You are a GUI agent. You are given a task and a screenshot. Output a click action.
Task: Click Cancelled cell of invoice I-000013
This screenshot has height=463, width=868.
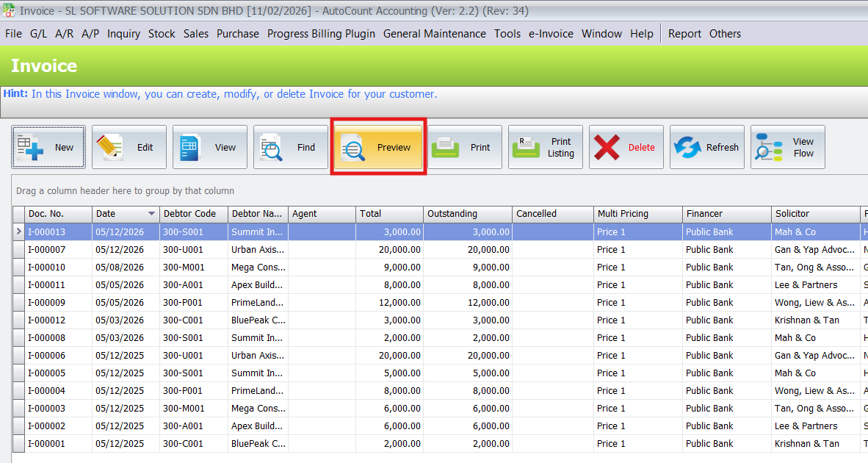pyautogui.click(x=552, y=232)
